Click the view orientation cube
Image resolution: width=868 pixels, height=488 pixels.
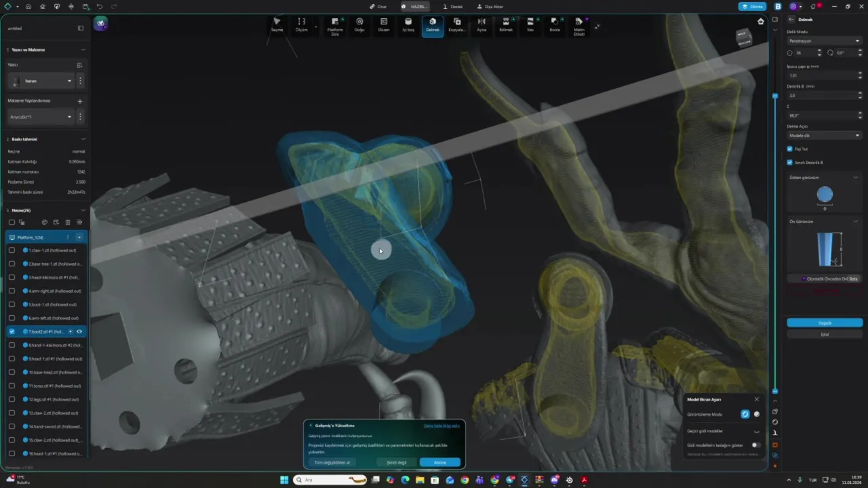[x=744, y=38]
